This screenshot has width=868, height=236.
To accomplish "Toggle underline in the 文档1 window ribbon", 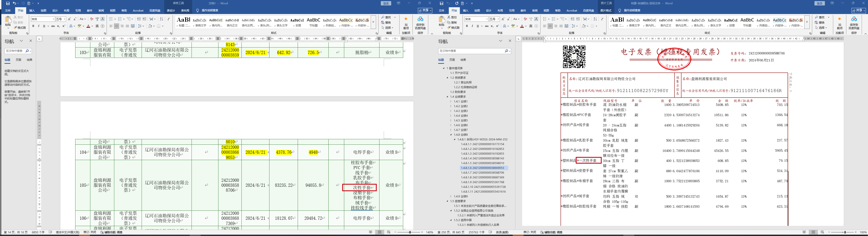I will click(x=44, y=26).
